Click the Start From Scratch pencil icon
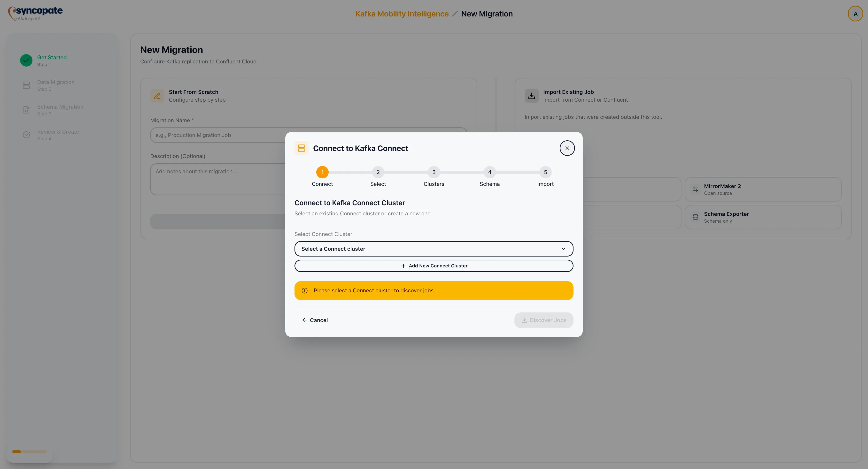 [157, 96]
